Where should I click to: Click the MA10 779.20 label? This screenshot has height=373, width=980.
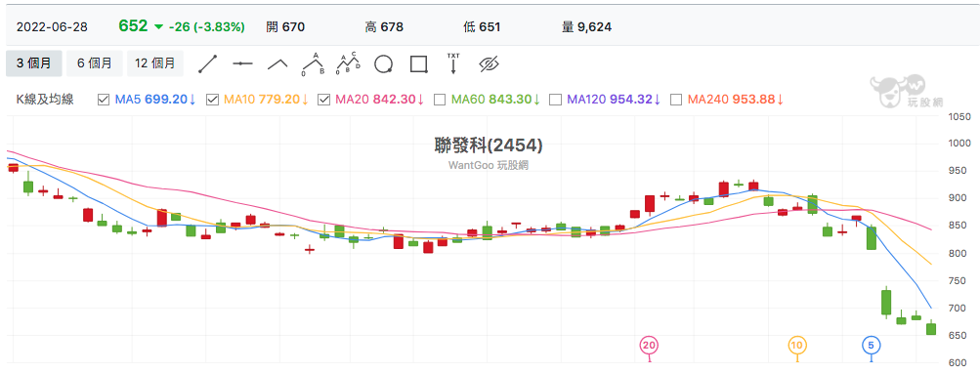(266, 100)
